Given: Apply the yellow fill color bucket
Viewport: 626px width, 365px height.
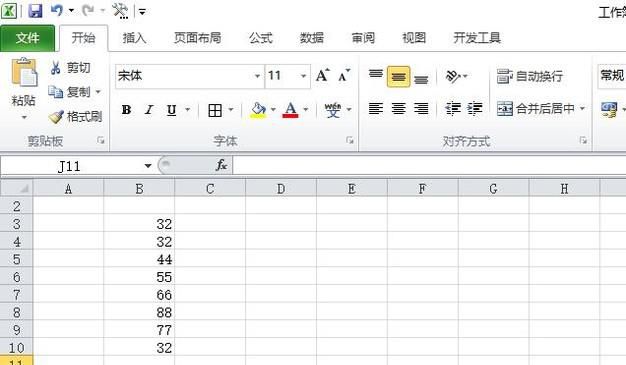Looking at the screenshot, I should pyautogui.click(x=258, y=110).
